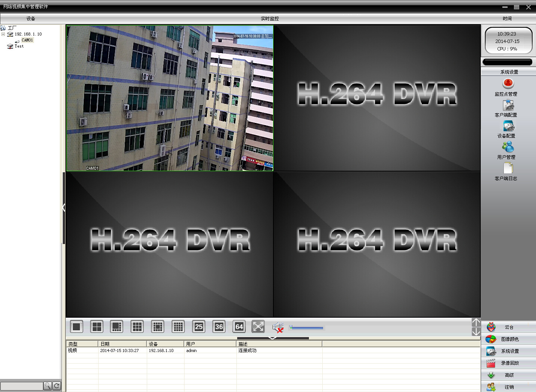The height and width of the screenshot is (392, 536).
Task: Open 客户端日志 client log
Action: (x=506, y=172)
